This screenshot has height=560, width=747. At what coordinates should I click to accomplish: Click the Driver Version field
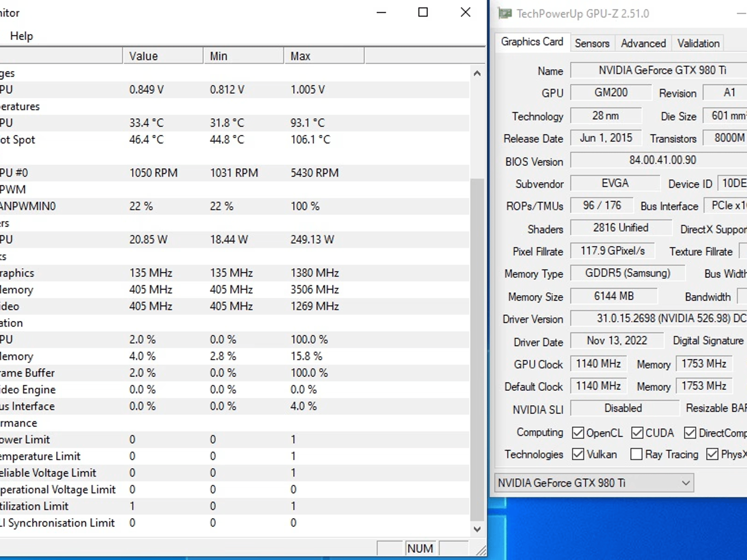click(659, 318)
